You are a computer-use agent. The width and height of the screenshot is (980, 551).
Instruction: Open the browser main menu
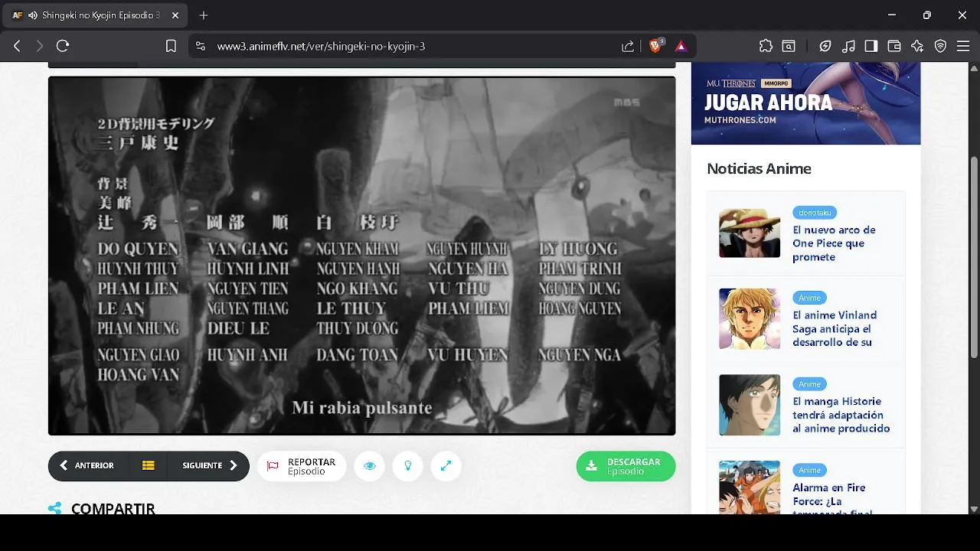[962, 46]
